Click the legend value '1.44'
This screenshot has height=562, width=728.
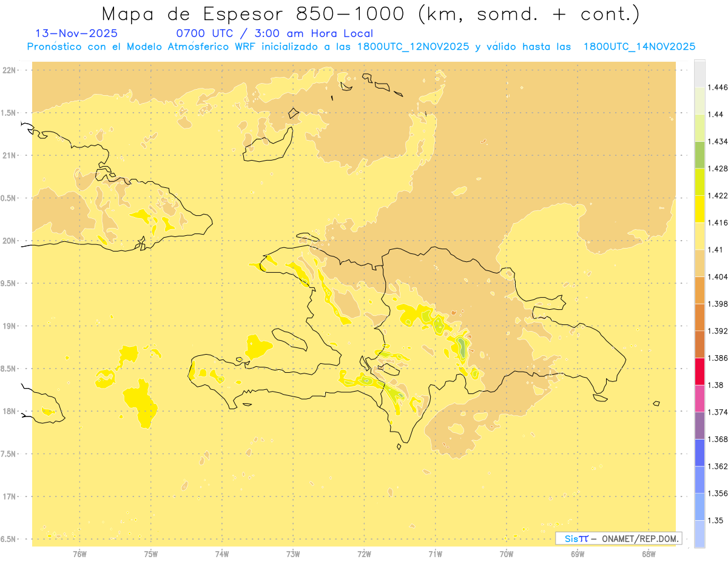tap(716, 115)
